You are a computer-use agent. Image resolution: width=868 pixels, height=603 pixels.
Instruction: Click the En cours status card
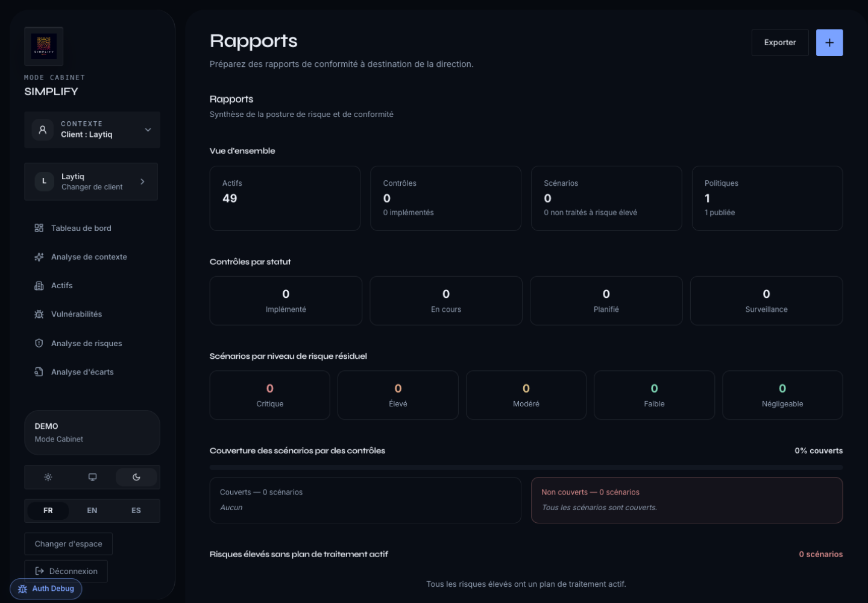[x=446, y=301]
